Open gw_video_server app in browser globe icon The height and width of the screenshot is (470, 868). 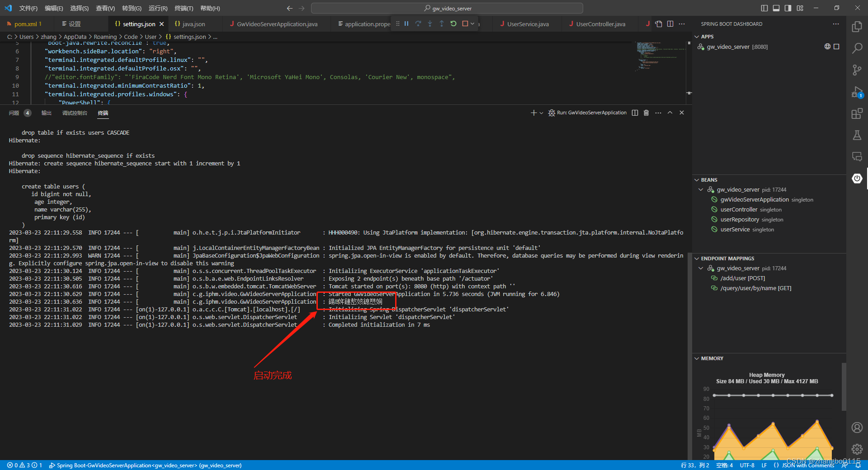(x=827, y=47)
